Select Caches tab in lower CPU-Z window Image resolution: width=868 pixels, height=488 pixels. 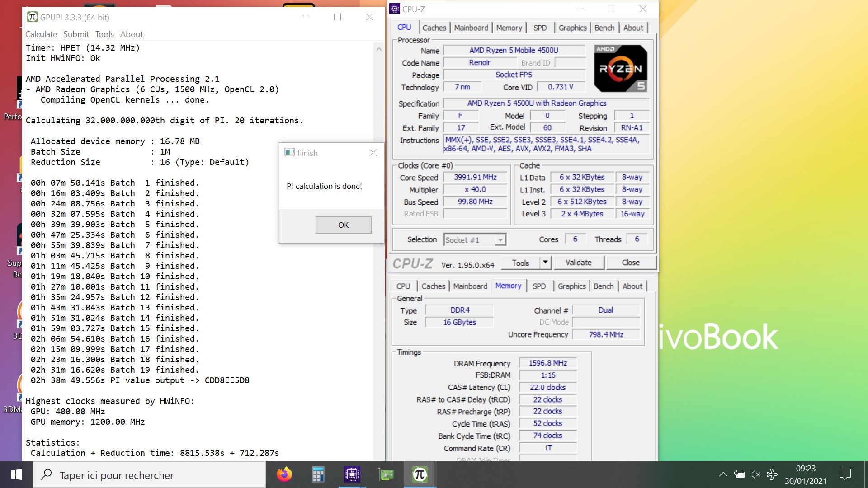coord(433,286)
